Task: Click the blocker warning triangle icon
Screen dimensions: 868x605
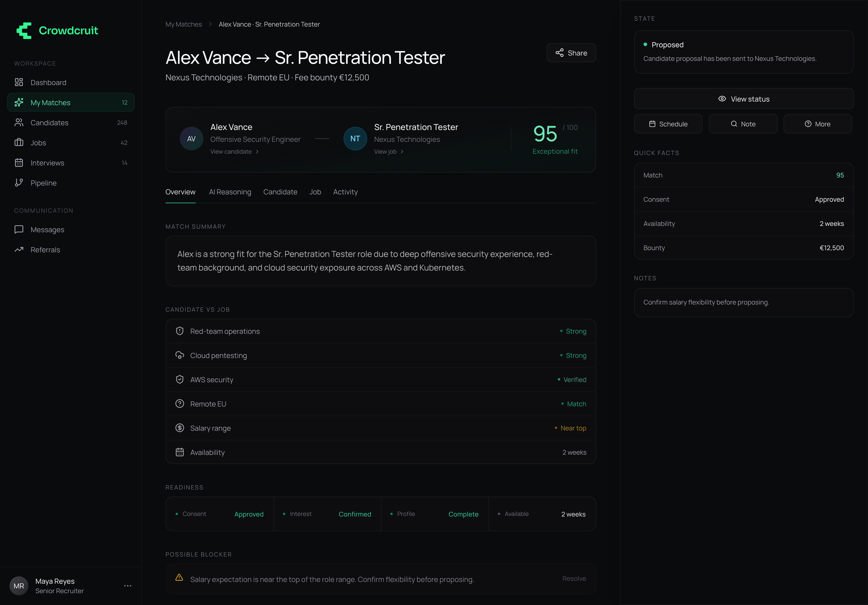Action: click(x=179, y=577)
